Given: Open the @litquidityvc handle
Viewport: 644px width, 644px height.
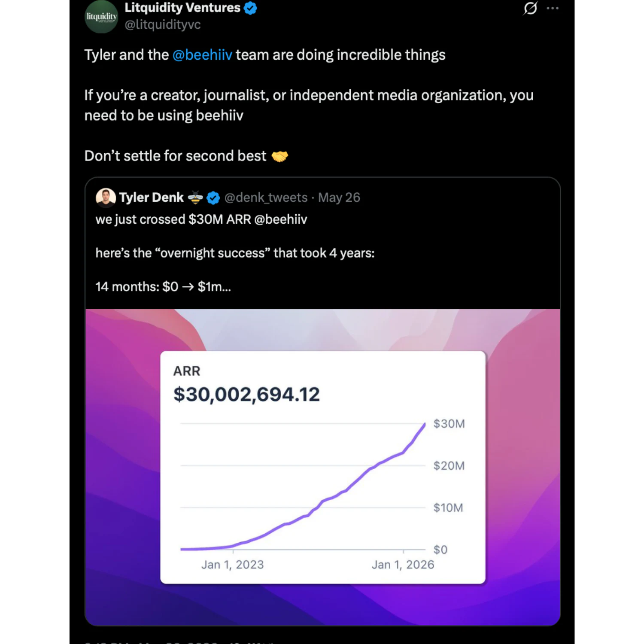Looking at the screenshot, I should (x=163, y=24).
